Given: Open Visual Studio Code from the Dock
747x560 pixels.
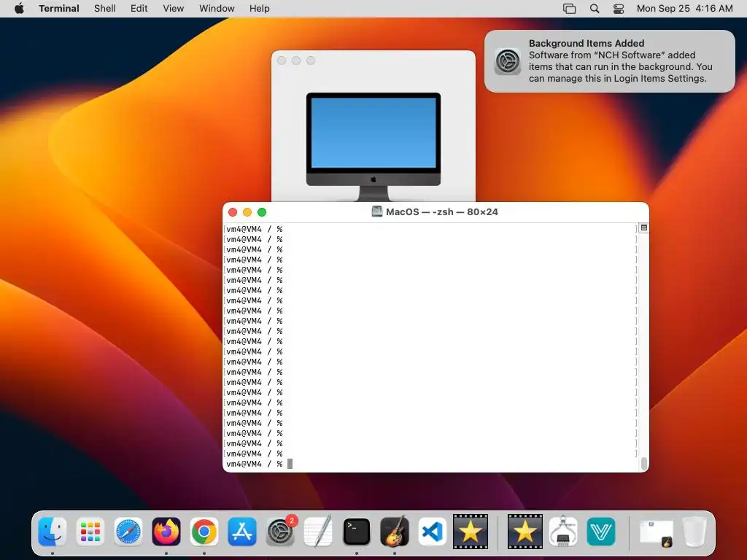Looking at the screenshot, I should [432, 531].
